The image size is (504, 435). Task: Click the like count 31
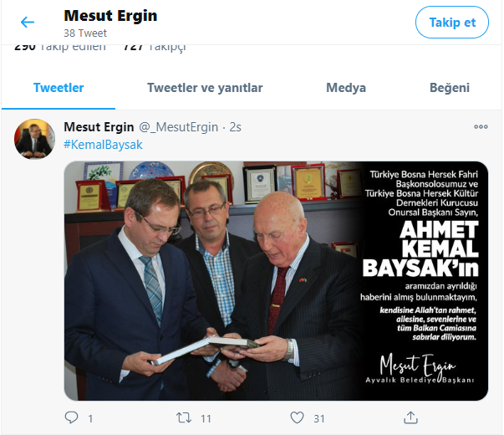pos(318,418)
